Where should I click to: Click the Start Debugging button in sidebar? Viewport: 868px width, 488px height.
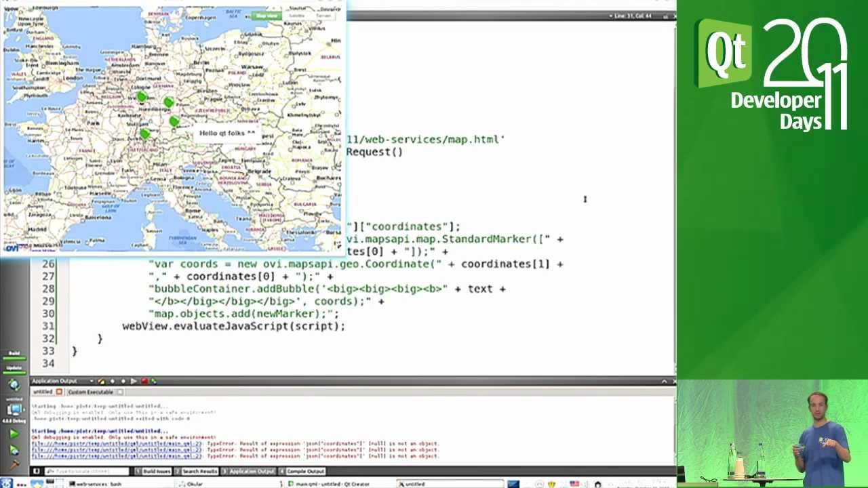[14, 450]
